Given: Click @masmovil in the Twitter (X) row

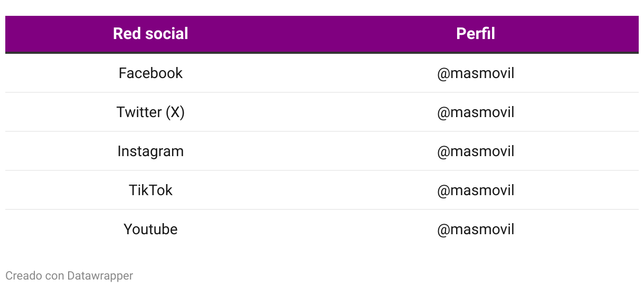Looking at the screenshot, I should pos(475,112).
